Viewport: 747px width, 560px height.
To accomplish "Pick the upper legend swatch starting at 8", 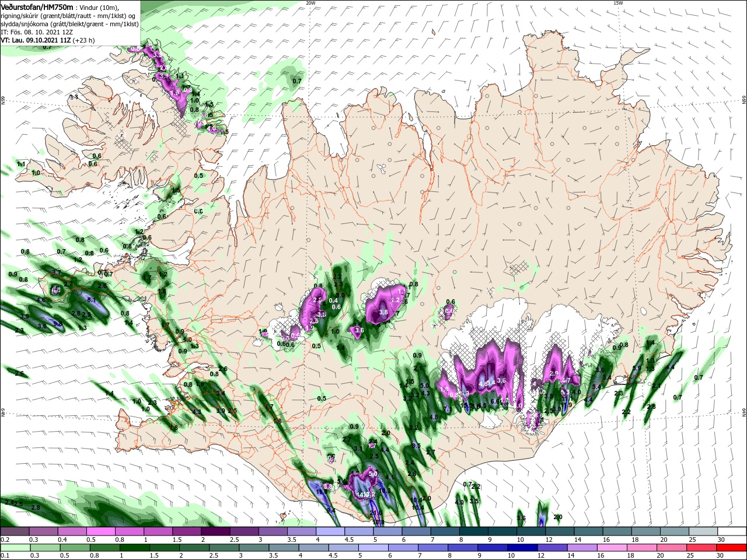I will tap(474, 531).
